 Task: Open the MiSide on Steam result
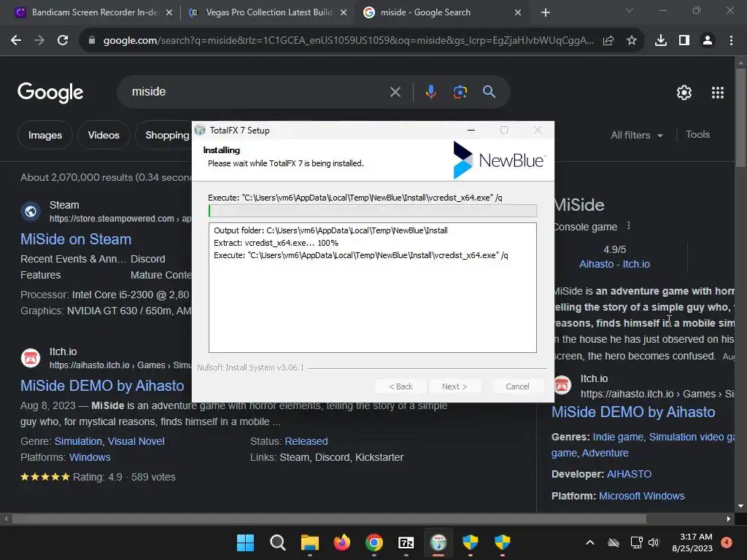pos(76,239)
